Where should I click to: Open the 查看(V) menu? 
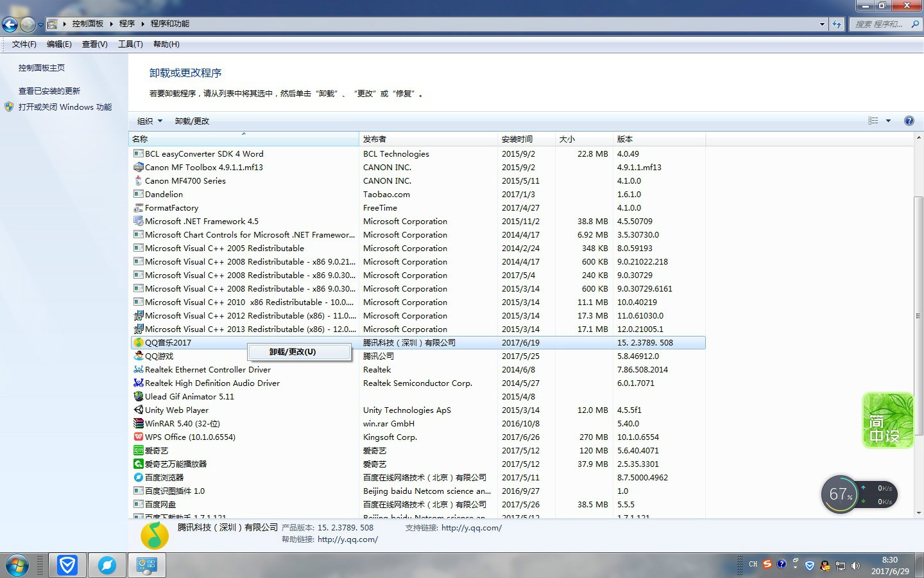(x=95, y=44)
